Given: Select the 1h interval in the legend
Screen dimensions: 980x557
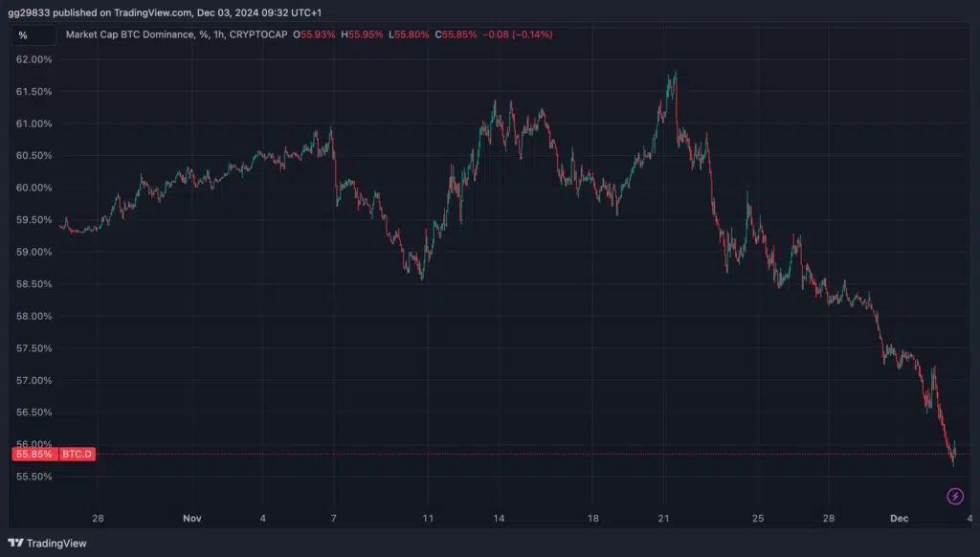Looking at the screenshot, I should (x=221, y=34).
